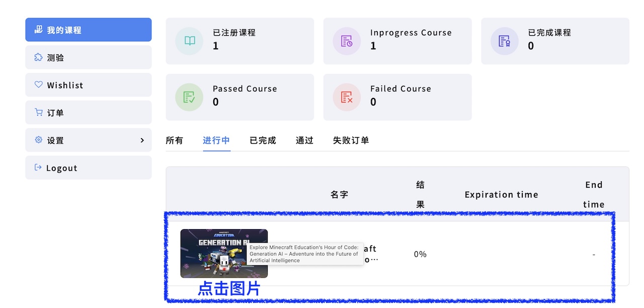Expand the 设置 submenu chevron
The width and height of the screenshot is (644, 308).
coord(142,140)
